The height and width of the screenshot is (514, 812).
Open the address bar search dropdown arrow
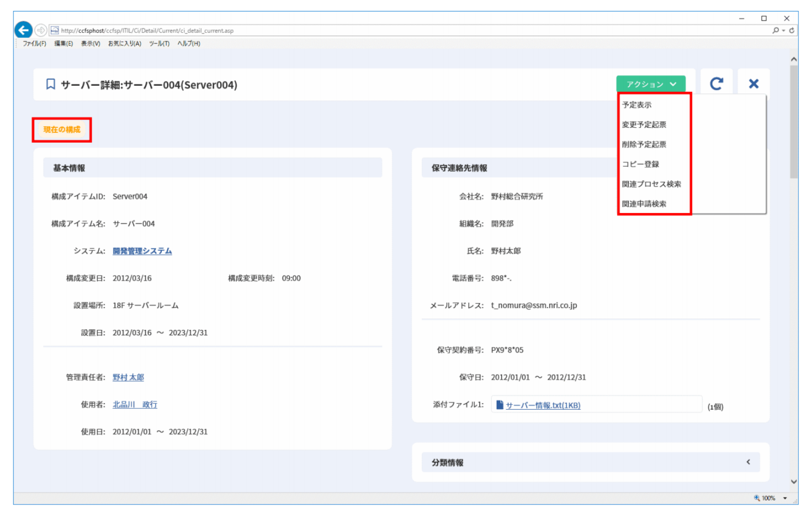pos(783,30)
